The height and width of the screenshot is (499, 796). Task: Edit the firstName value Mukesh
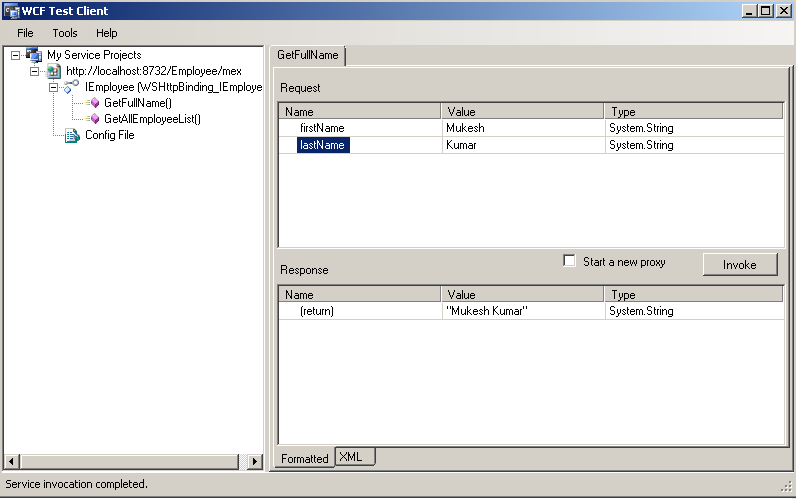coord(523,128)
